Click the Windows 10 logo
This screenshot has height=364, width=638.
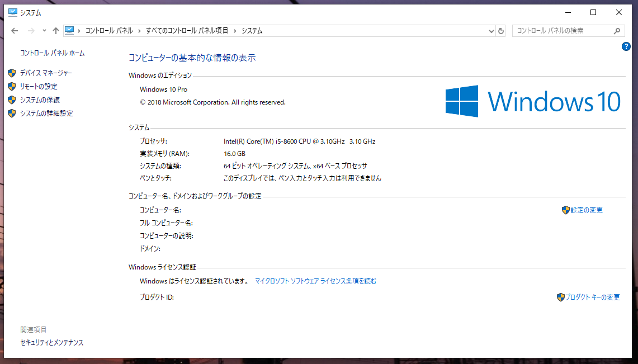[533, 101]
